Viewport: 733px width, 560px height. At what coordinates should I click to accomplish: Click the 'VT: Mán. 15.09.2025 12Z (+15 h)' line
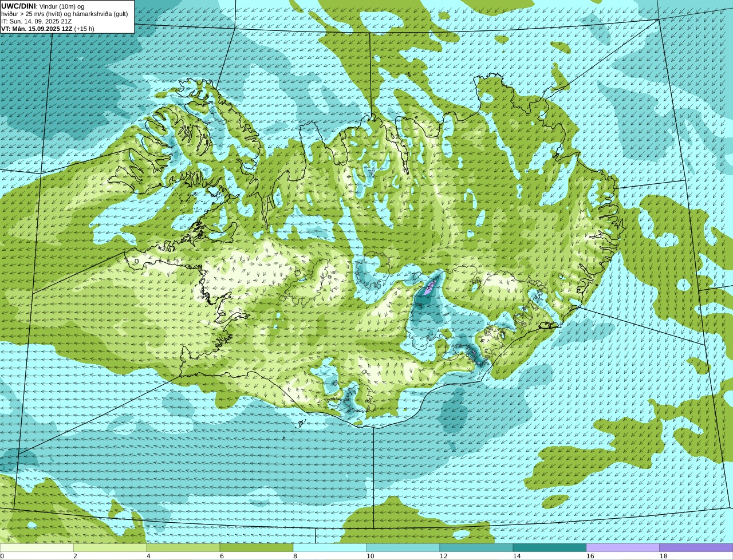tap(48, 29)
